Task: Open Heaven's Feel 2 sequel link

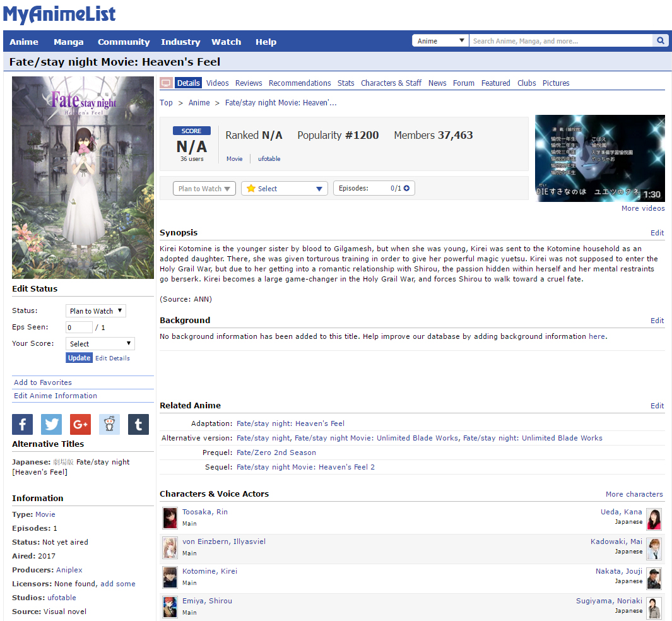Action: tap(305, 467)
